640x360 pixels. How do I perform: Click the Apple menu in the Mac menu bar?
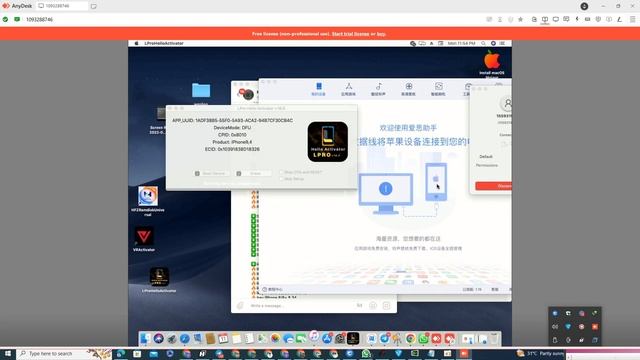click(x=136, y=43)
